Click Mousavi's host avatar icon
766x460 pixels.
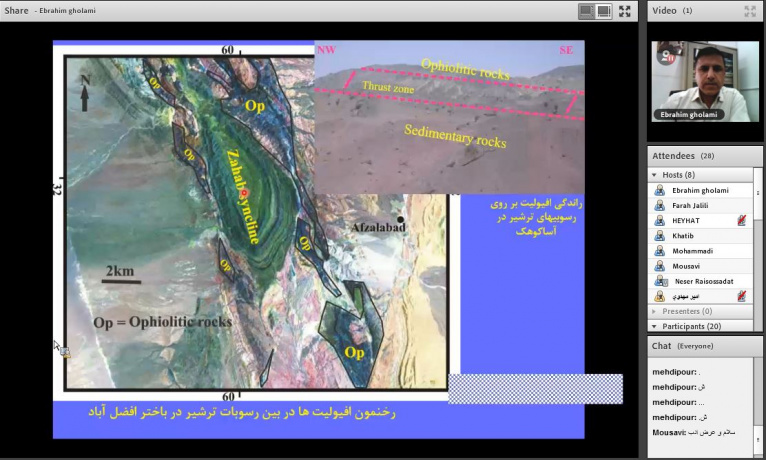(x=660, y=266)
